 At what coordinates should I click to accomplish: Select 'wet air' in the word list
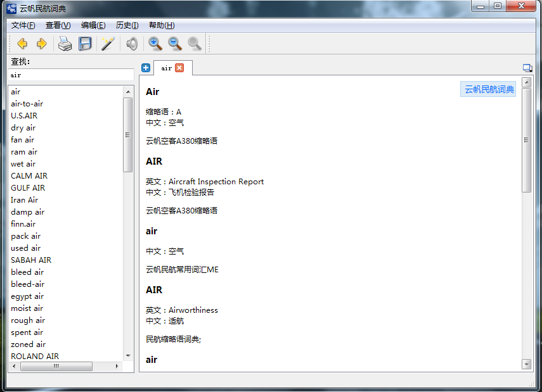[66, 164]
